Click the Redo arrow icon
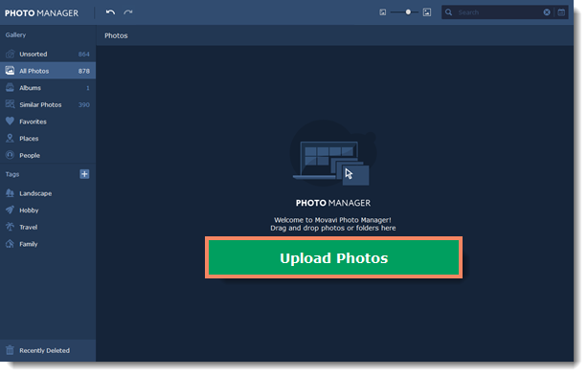This screenshot has width=588, height=376. (x=128, y=12)
